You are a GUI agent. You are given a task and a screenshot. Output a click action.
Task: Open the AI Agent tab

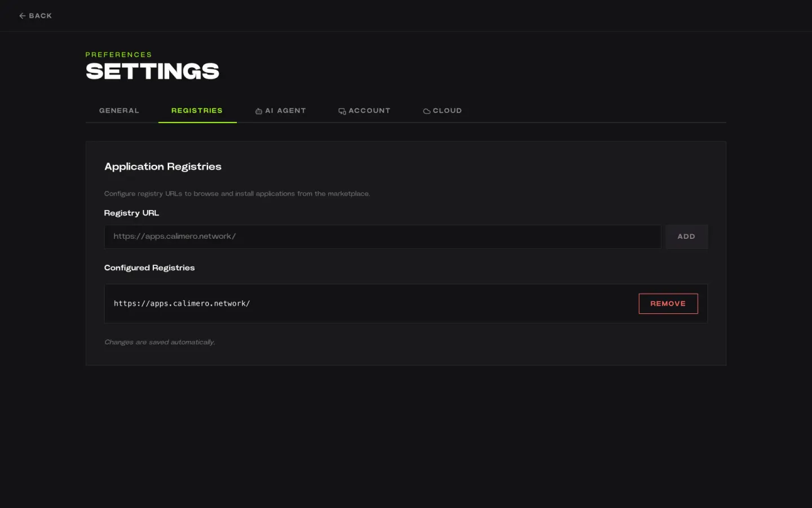tap(280, 111)
